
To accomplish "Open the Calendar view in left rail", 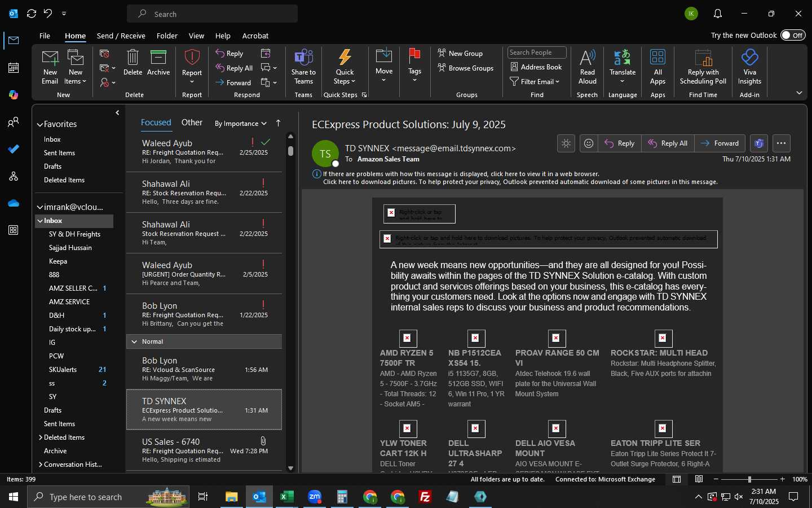I will [x=14, y=68].
